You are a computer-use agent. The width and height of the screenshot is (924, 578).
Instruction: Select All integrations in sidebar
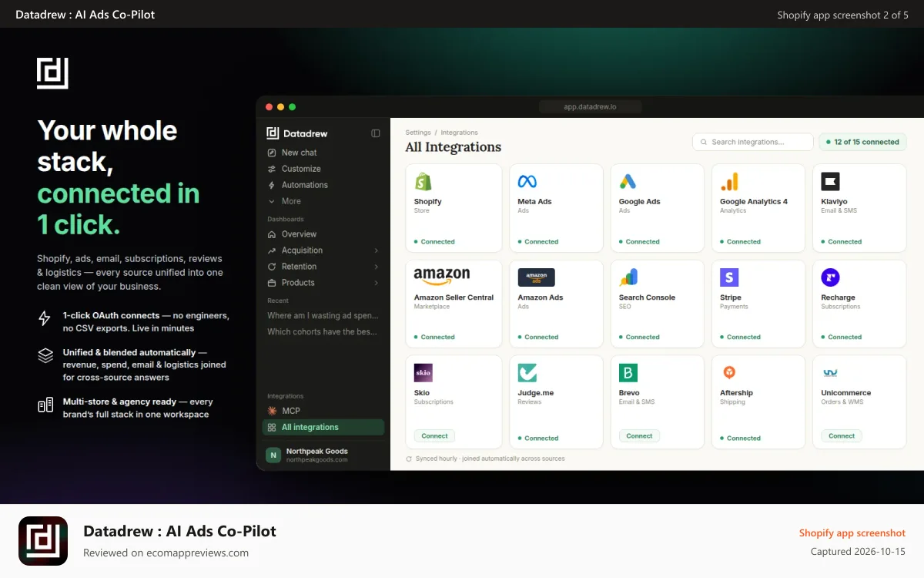pyautogui.click(x=323, y=427)
